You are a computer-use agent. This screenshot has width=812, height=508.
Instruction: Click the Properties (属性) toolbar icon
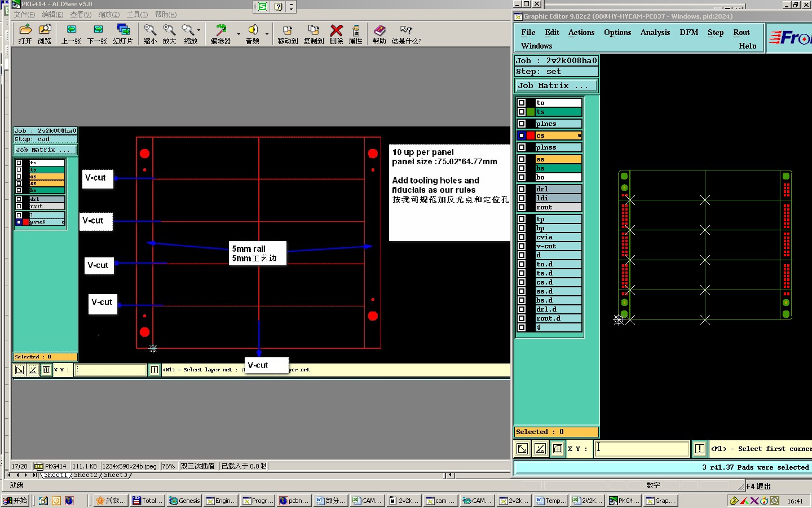356,34
